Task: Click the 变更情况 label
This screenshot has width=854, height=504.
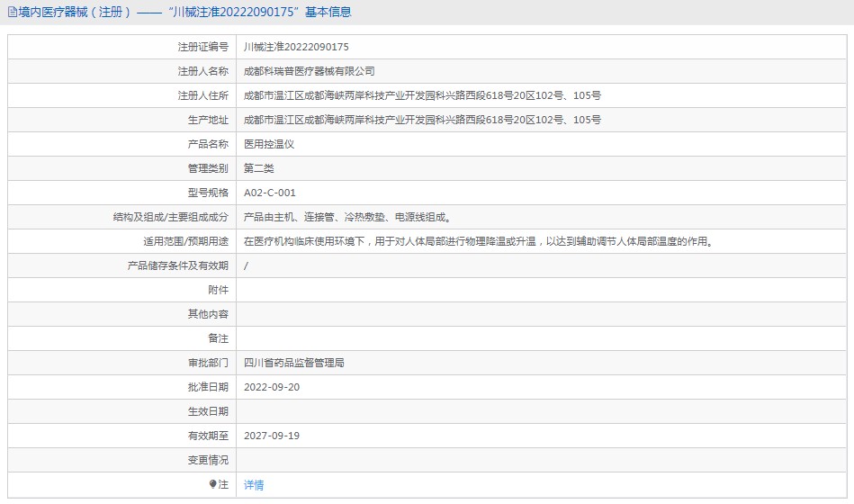Action: (x=208, y=460)
